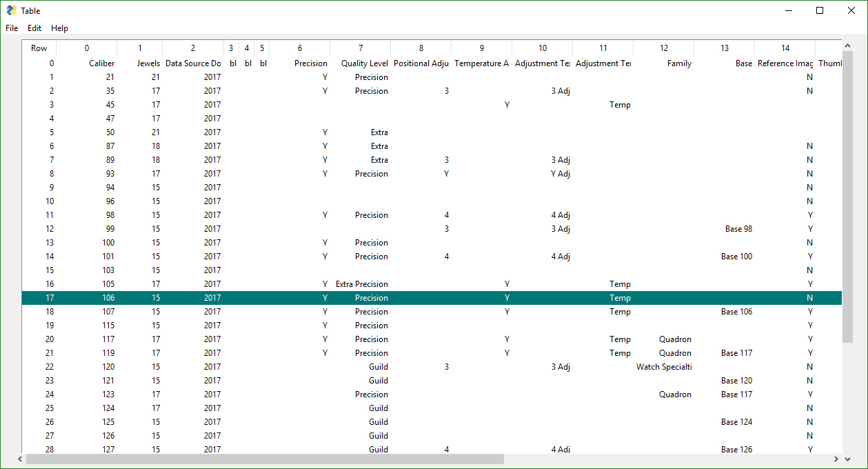Open the Help menu

coord(60,28)
